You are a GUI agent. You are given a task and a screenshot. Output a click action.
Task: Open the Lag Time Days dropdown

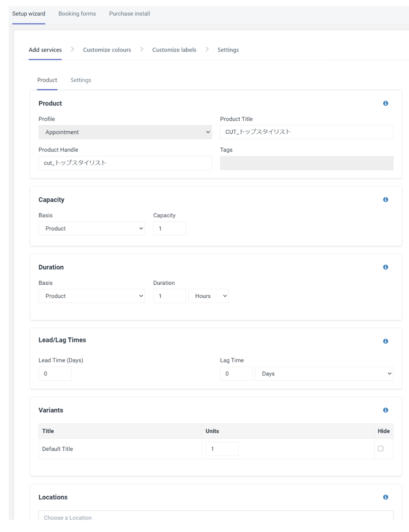coord(324,374)
